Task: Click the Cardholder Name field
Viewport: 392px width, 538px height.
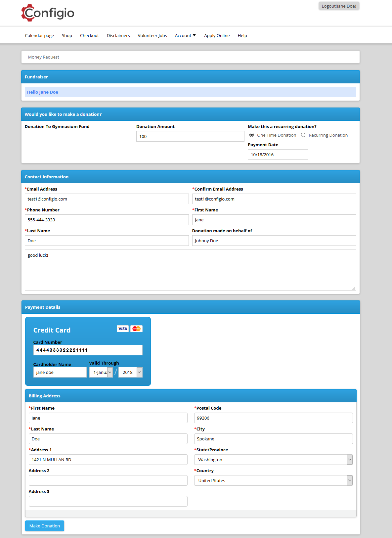Action: tap(60, 372)
